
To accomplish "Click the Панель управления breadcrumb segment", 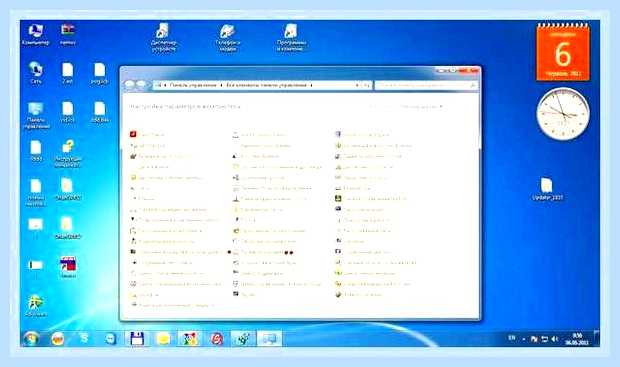I will click(193, 85).
